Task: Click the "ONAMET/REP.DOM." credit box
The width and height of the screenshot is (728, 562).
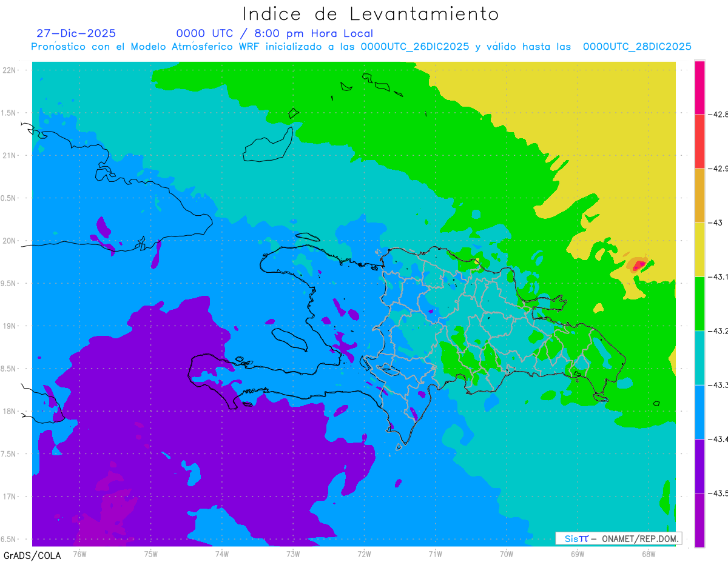Action: [x=618, y=538]
